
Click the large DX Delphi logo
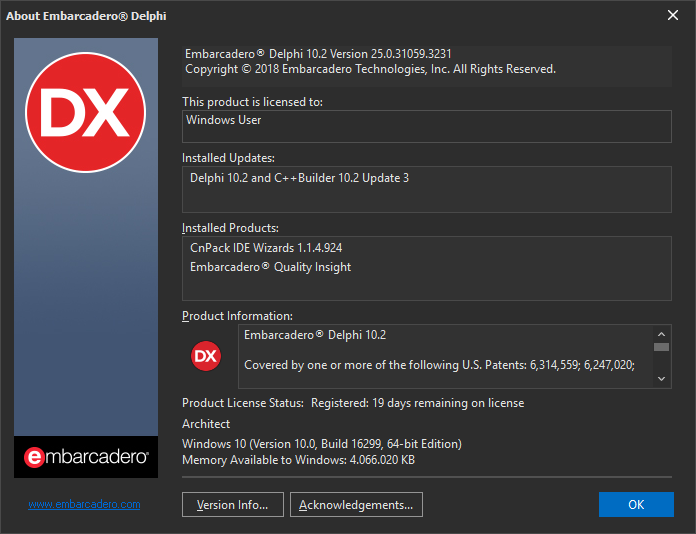[x=86, y=112]
